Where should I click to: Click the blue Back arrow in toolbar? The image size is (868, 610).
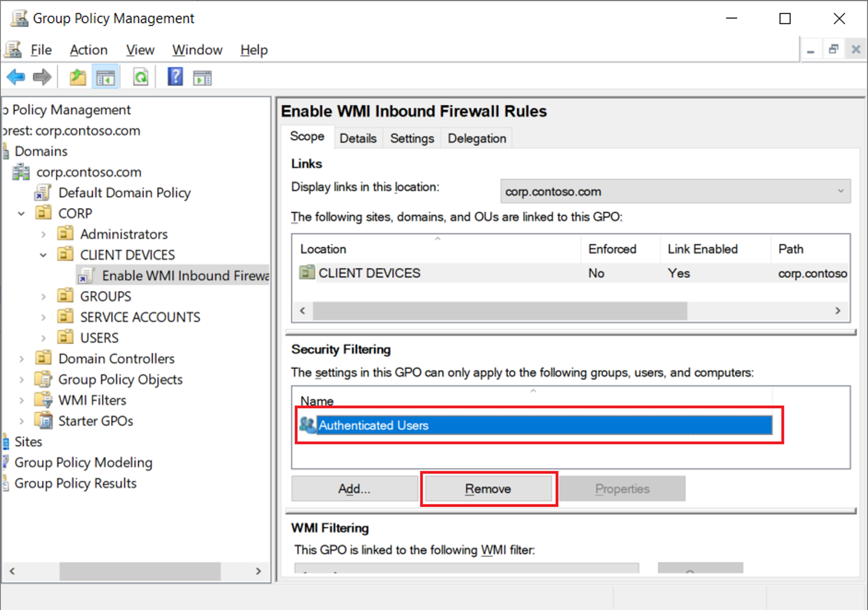tap(16, 78)
